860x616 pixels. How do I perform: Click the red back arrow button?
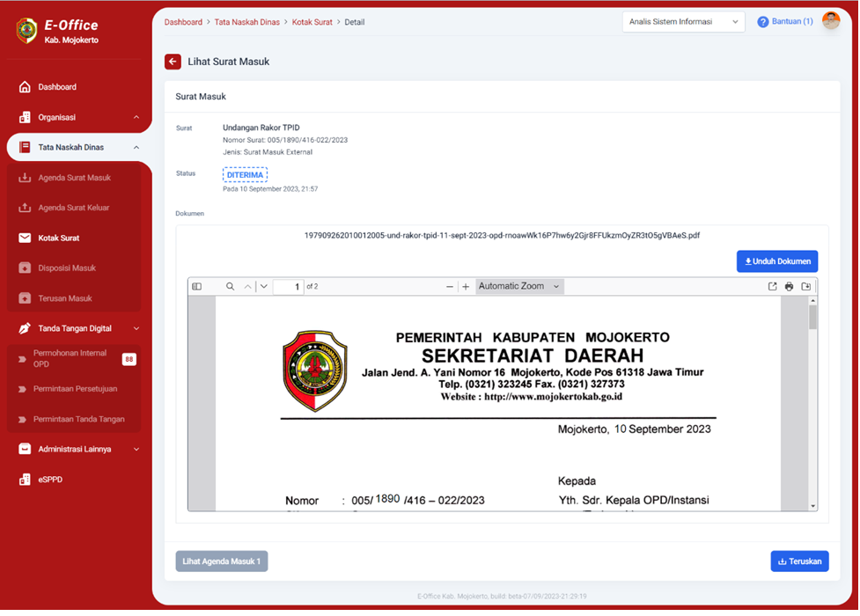[173, 62]
